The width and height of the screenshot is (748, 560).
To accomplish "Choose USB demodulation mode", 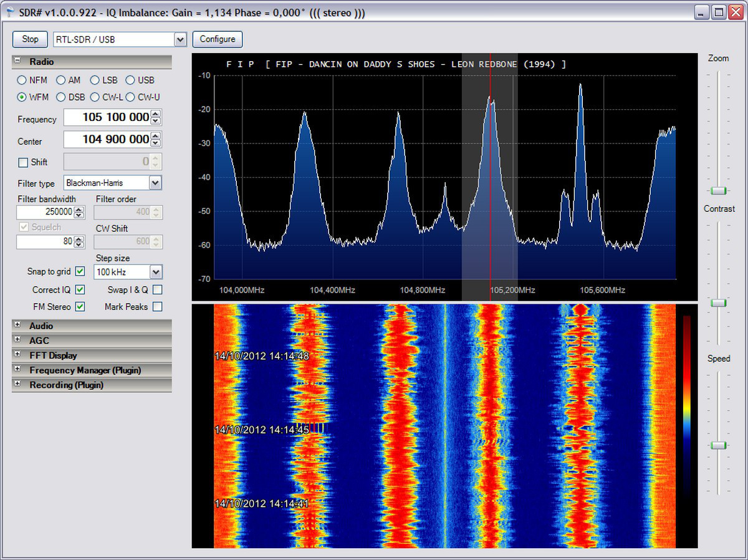I will (130, 80).
